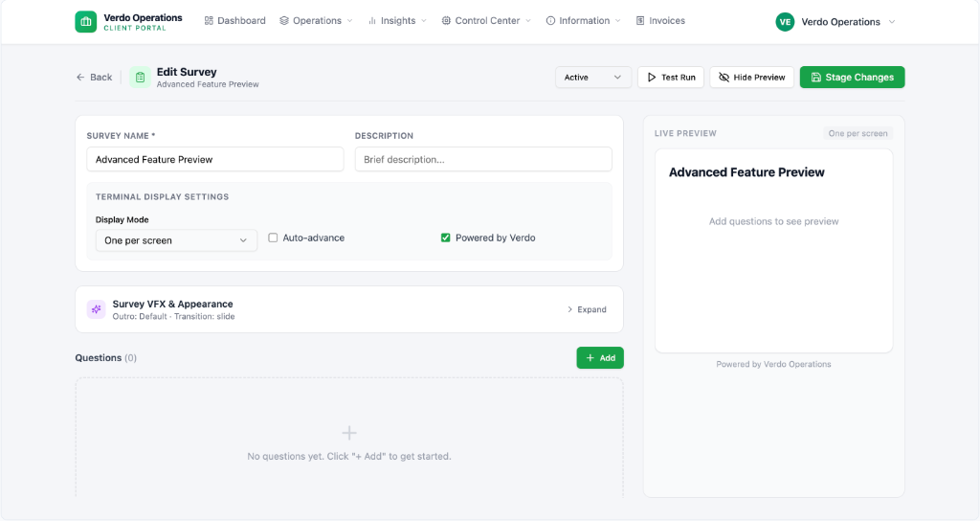Click the green Add question button

pos(600,358)
